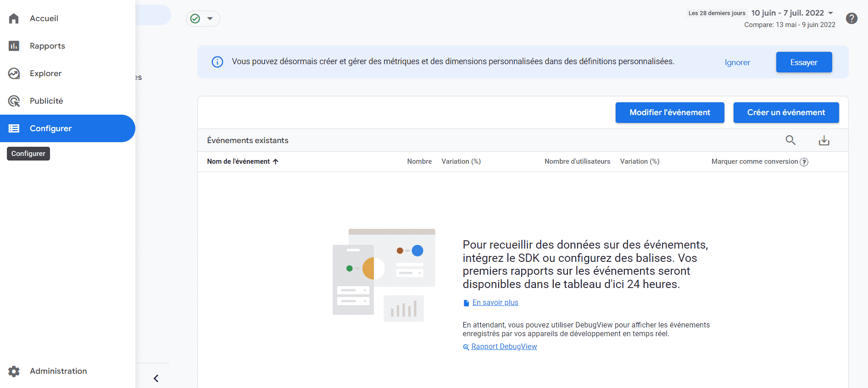The image size is (868, 388).
Task: Open the En savoir plus link
Action: pos(495,302)
